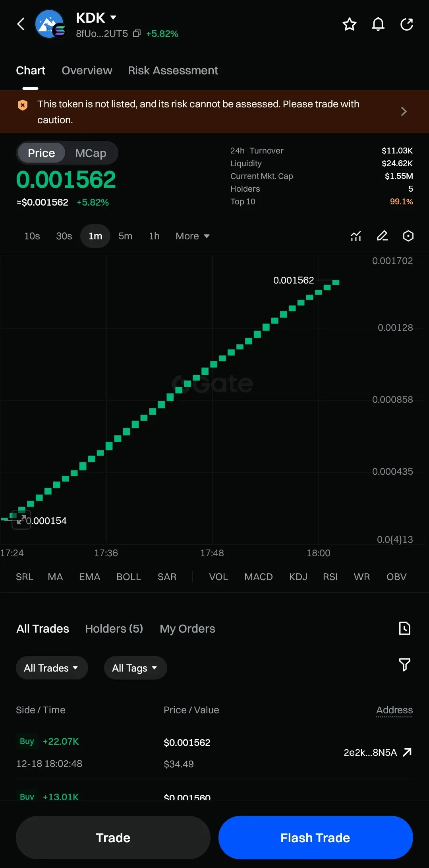Switch the display to Price
The height and width of the screenshot is (868, 429).
click(x=41, y=153)
